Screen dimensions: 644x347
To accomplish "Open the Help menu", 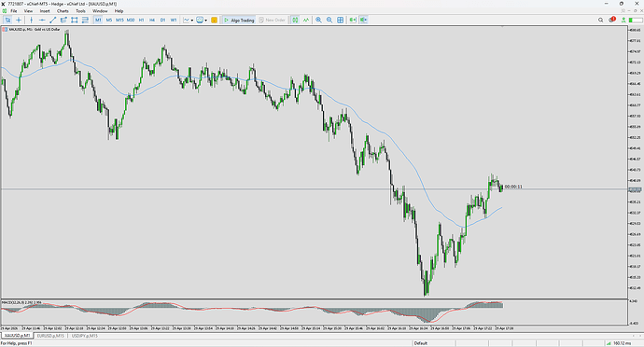I will pyautogui.click(x=119, y=11).
